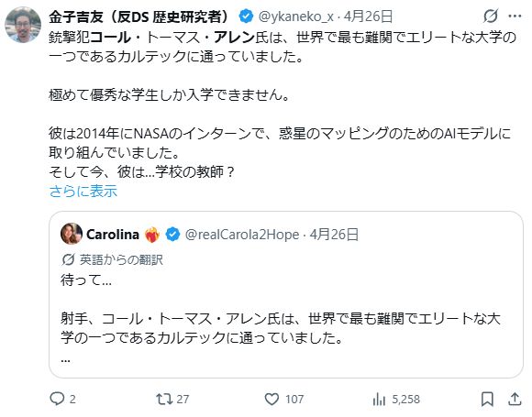Click the Carolina display name
The height and width of the screenshot is (417, 532).
[x=113, y=235]
